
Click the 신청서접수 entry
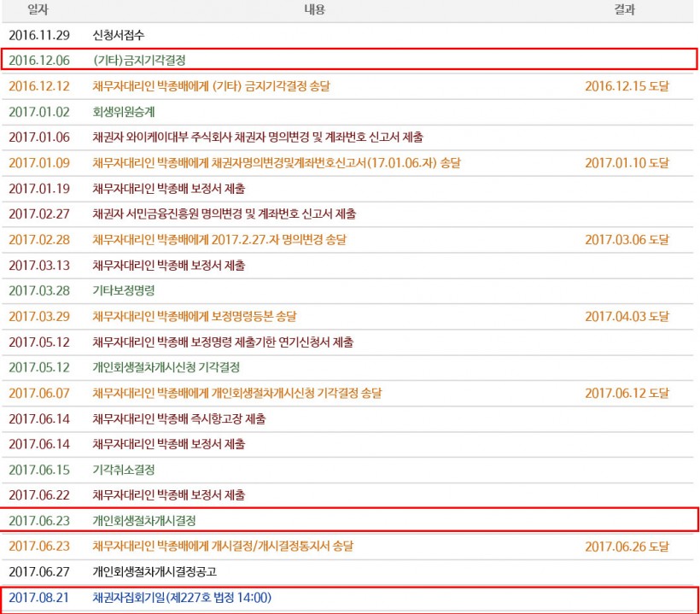pyautogui.click(x=119, y=35)
